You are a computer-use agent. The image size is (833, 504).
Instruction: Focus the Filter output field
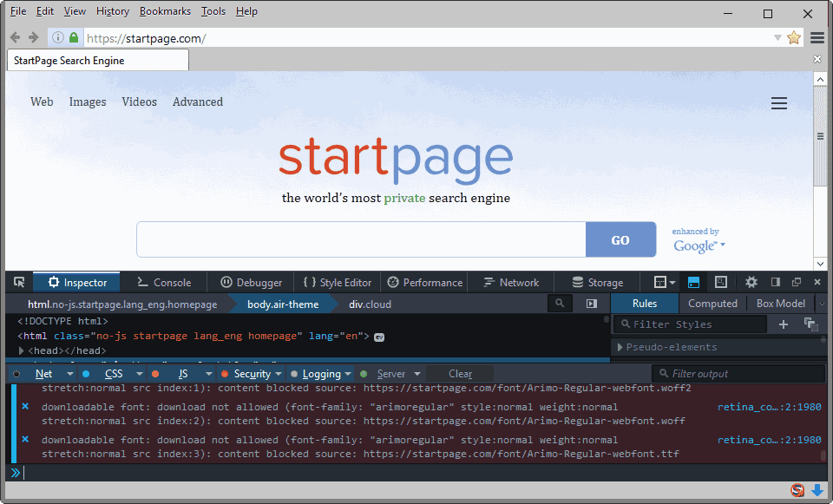(x=738, y=374)
